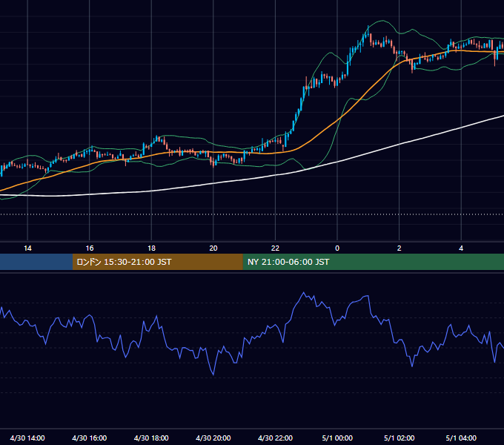Click hour label 14 on price chart axis
Viewport: 504px width, 445px height.
(x=27, y=248)
